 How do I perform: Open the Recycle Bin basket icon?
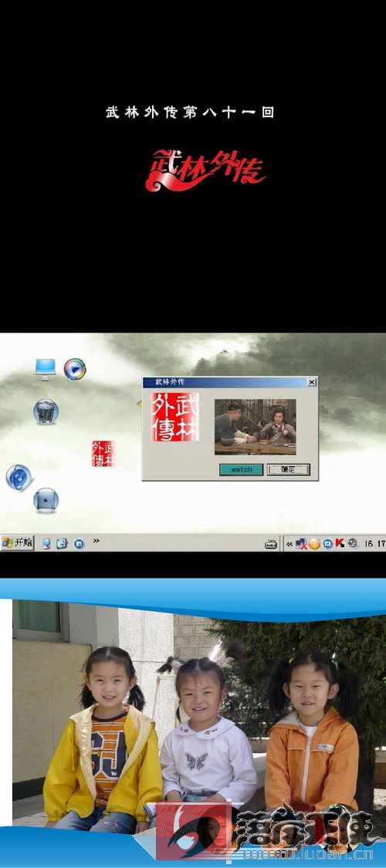pos(46,411)
